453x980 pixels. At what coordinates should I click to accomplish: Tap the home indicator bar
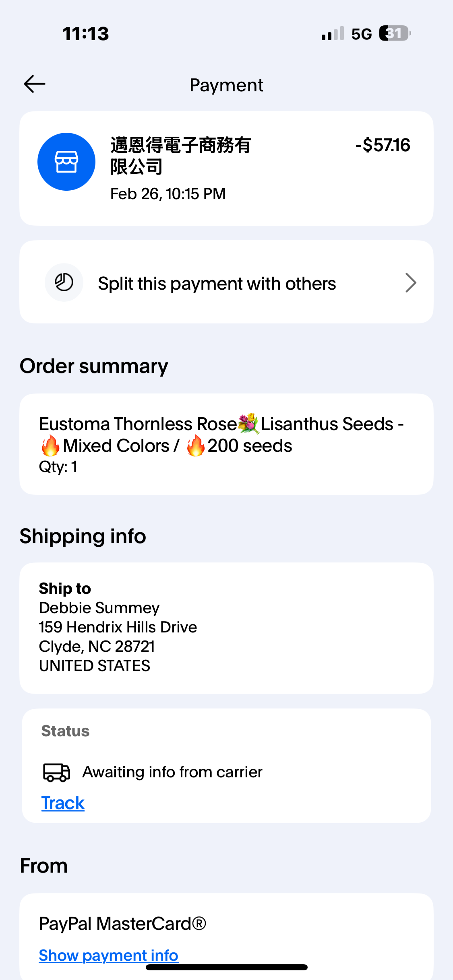pos(226,967)
